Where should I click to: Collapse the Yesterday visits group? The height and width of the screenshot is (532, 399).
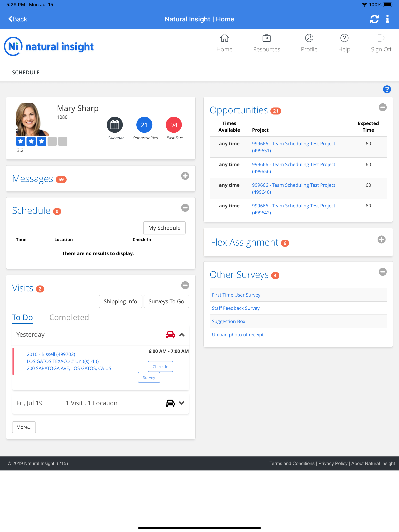[x=182, y=335]
